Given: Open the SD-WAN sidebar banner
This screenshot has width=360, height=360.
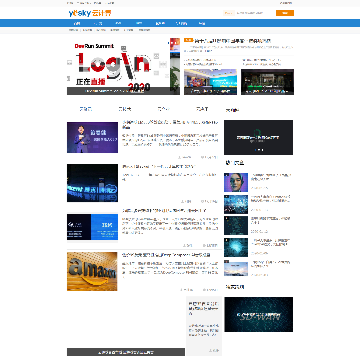Looking at the screenshot, I should point(259,314).
